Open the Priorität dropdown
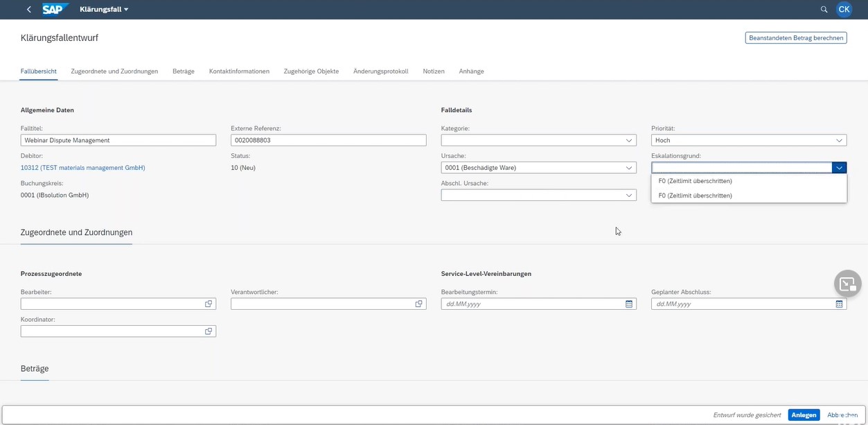Viewport: 868px width, 425px height. coord(839,139)
